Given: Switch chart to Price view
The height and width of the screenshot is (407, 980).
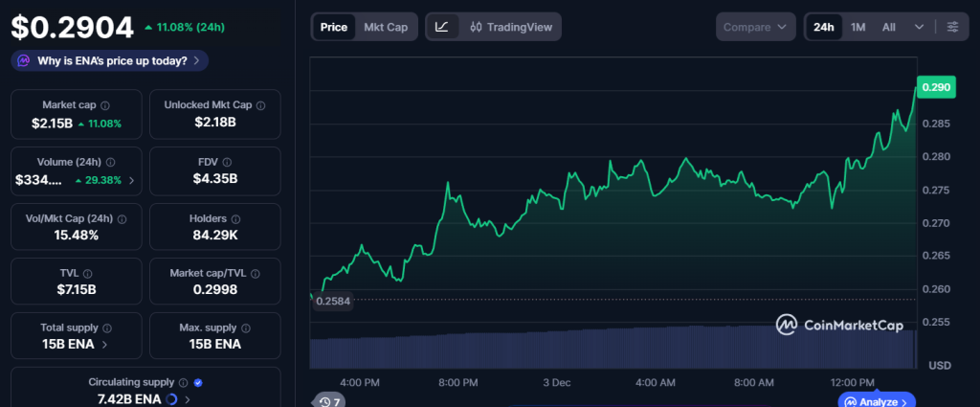Looking at the screenshot, I should coord(333,27).
